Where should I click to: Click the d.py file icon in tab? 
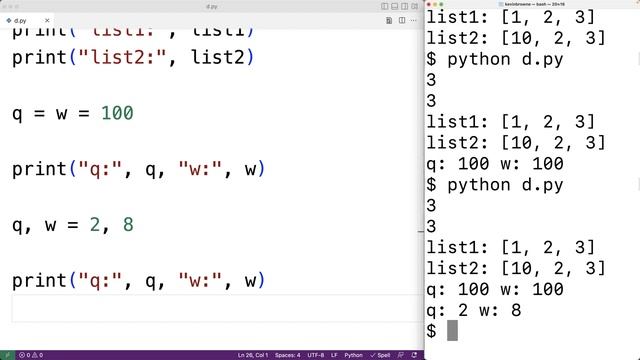point(9,20)
